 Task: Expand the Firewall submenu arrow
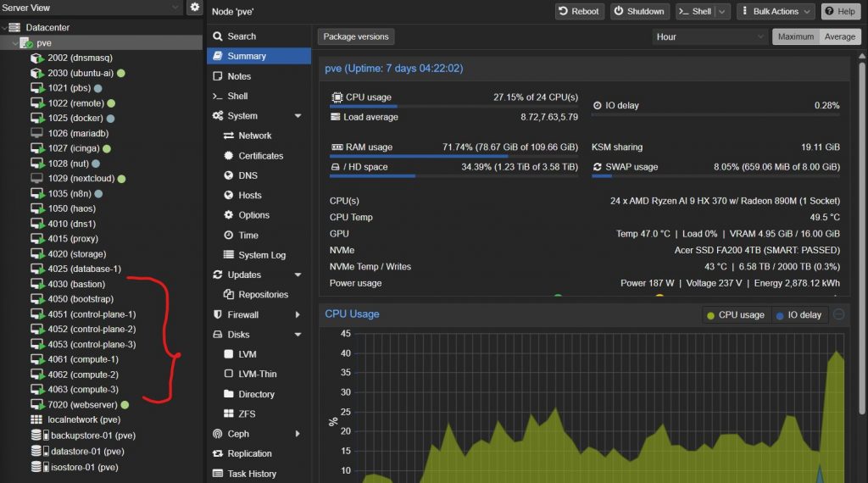pyautogui.click(x=298, y=315)
